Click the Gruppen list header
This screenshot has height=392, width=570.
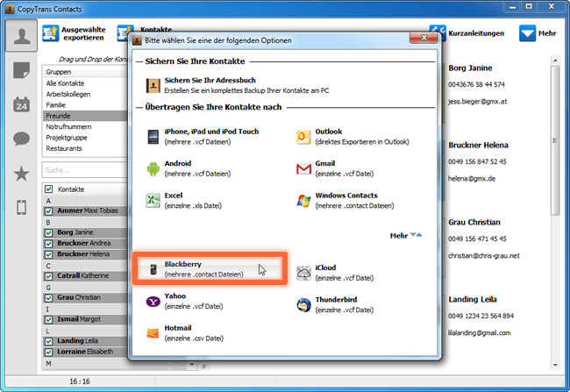[85, 72]
